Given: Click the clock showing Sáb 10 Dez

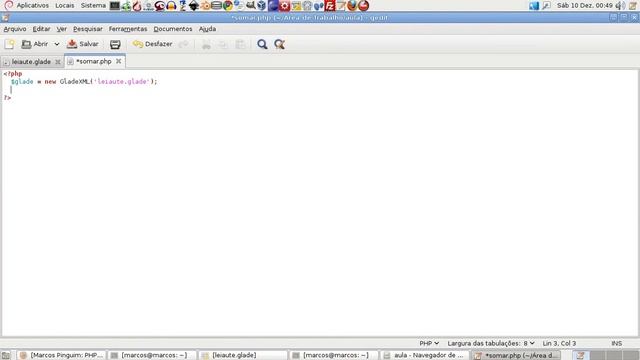Looking at the screenshot, I should 585,5.
